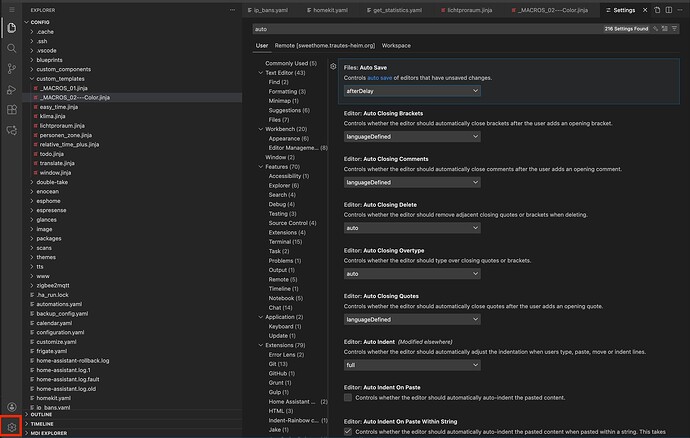Open the Run and Debug view

(11, 89)
